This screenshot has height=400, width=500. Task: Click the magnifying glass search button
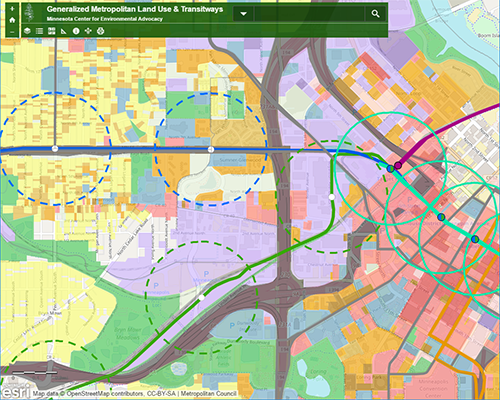click(376, 14)
